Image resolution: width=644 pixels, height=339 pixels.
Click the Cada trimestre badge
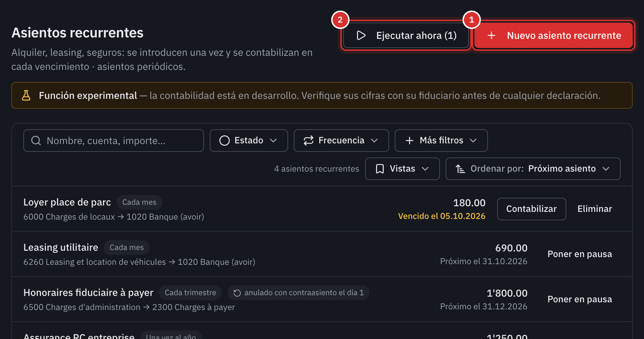click(190, 293)
